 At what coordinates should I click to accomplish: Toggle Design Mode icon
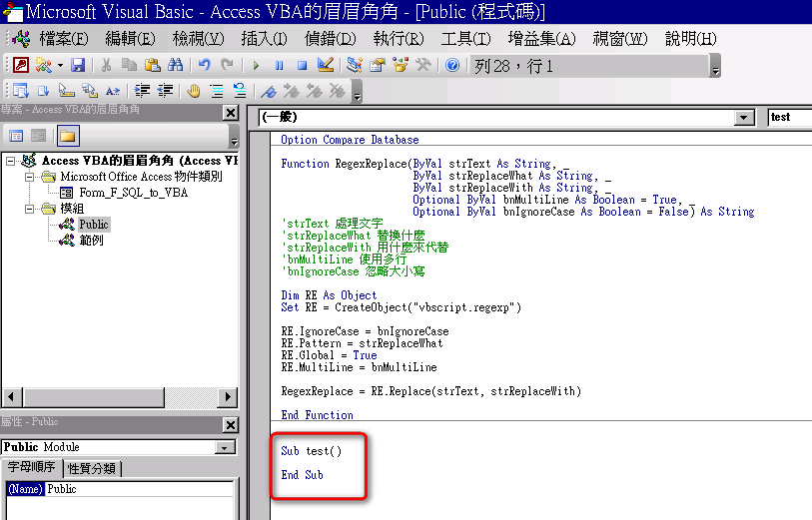coord(326,65)
